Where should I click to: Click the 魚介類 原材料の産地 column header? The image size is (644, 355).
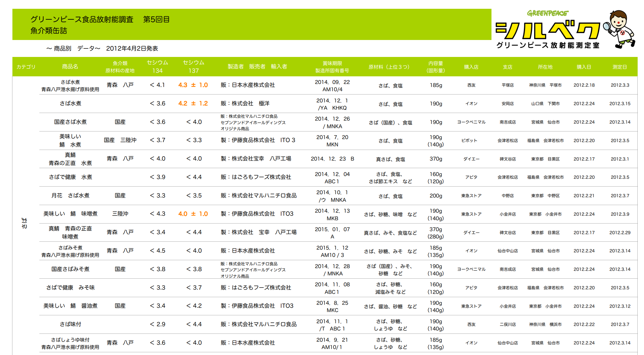point(120,67)
